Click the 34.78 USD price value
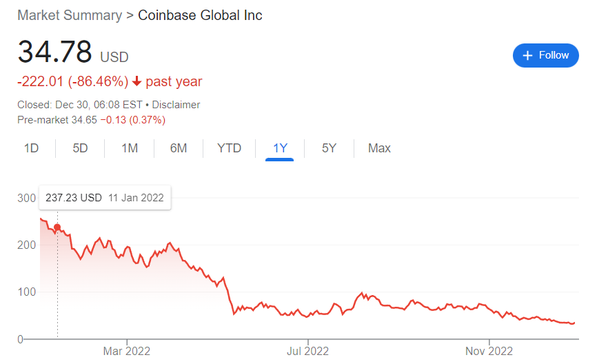The image size is (608, 364). 54,52
